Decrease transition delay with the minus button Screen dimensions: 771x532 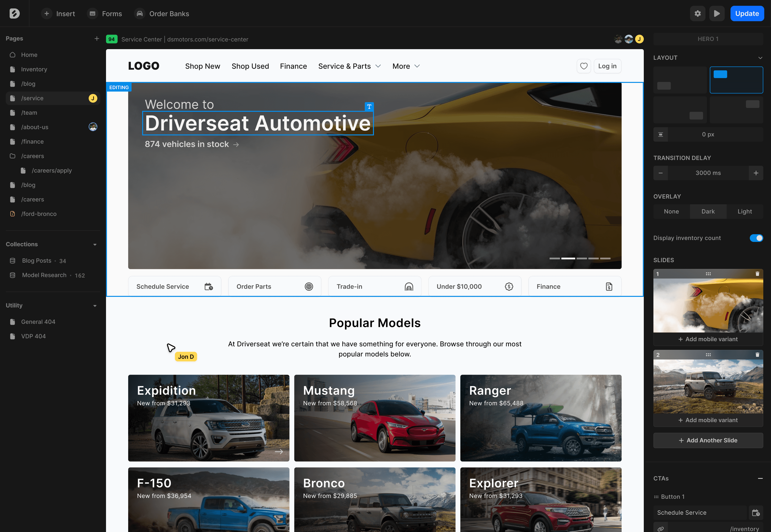point(660,173)
